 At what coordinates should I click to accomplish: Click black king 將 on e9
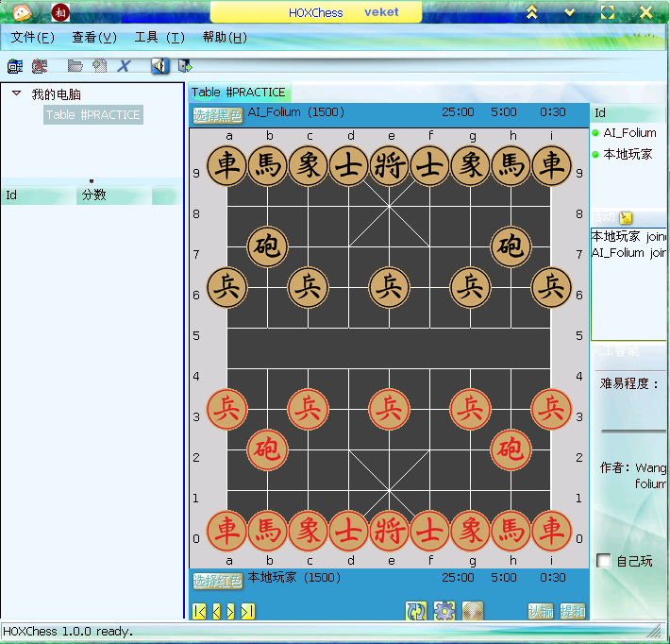[x=390, y=165]
